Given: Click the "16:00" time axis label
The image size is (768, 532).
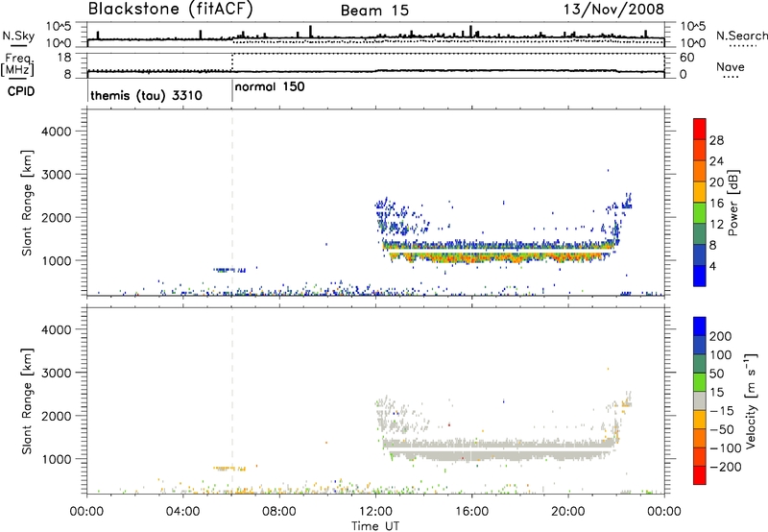Looking at the screenshot, I should coord(471,511).
